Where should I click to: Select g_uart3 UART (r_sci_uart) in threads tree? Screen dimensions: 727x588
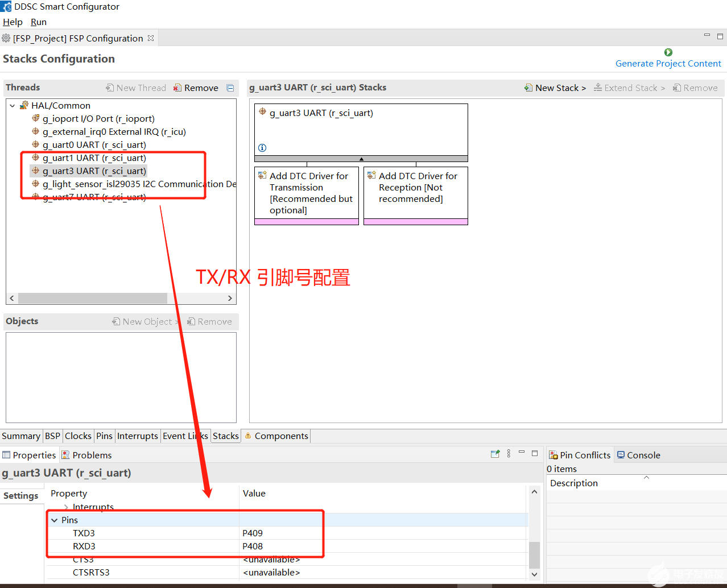point(94,171)
